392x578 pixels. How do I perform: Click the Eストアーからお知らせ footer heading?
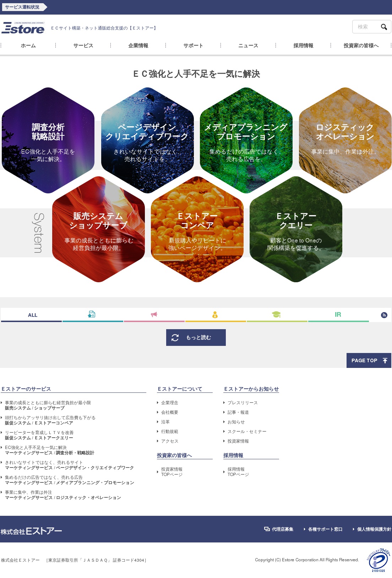tap(251, 389)
